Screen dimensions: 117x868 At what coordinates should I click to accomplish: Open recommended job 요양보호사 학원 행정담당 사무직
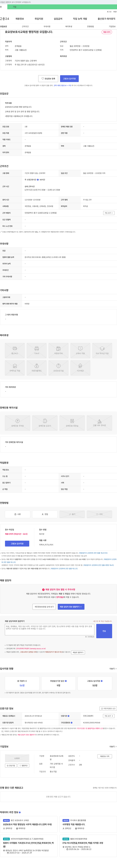point(27,824)
